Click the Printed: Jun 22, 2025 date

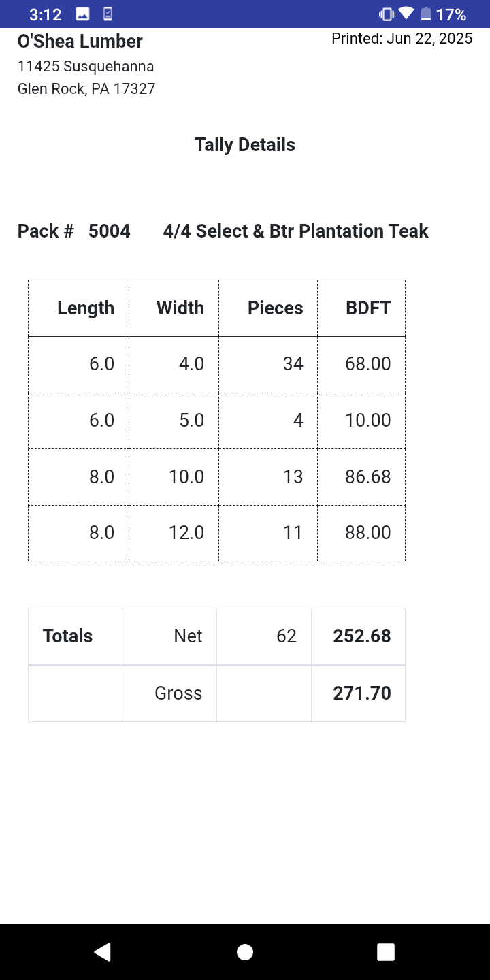402,38
